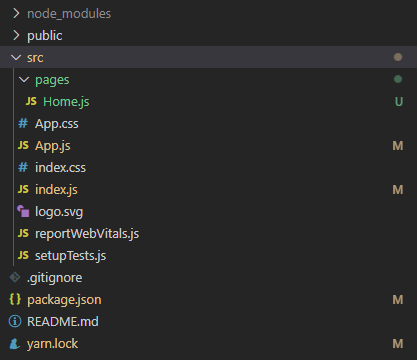417x360 pixels.
Task: Open the .gitignore file
Action: (x=54, y=278)
